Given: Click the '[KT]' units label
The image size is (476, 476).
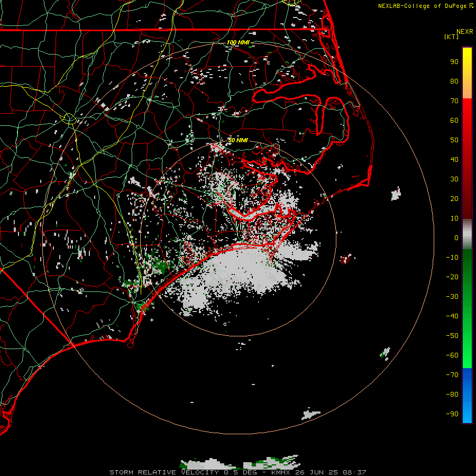Looking at the screenshot, I should click(451, 36).
